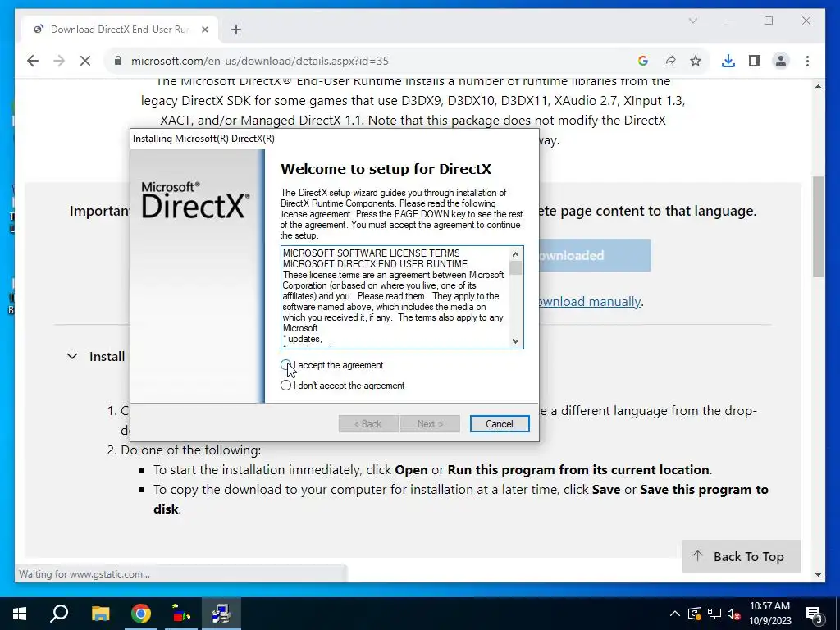Open Windows taskbar search
The height and width of the screenshot is (630, 840).
[x=59, y=614]
